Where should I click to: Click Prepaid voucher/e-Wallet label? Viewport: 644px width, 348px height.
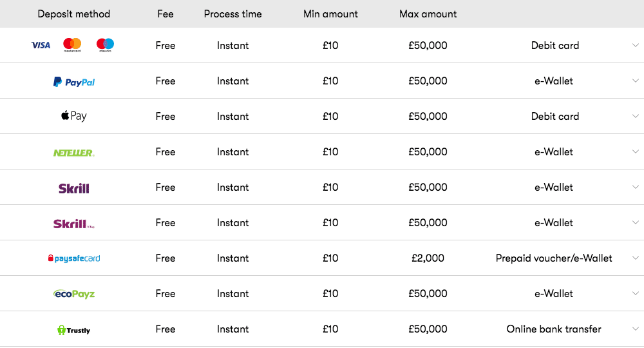(x=554, y=258)
